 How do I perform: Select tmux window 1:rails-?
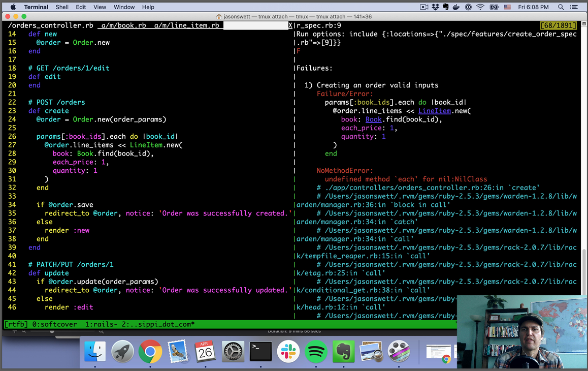point(101,324)
